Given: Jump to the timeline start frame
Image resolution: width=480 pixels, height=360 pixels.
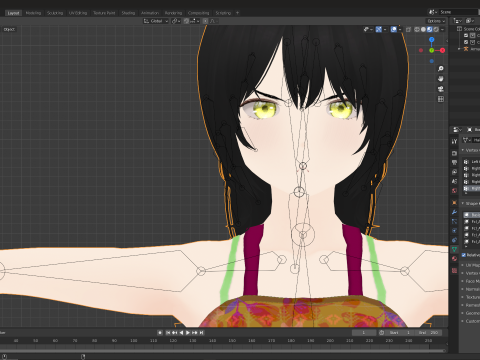Looking at the screenshot, I should tap(168, 333).
